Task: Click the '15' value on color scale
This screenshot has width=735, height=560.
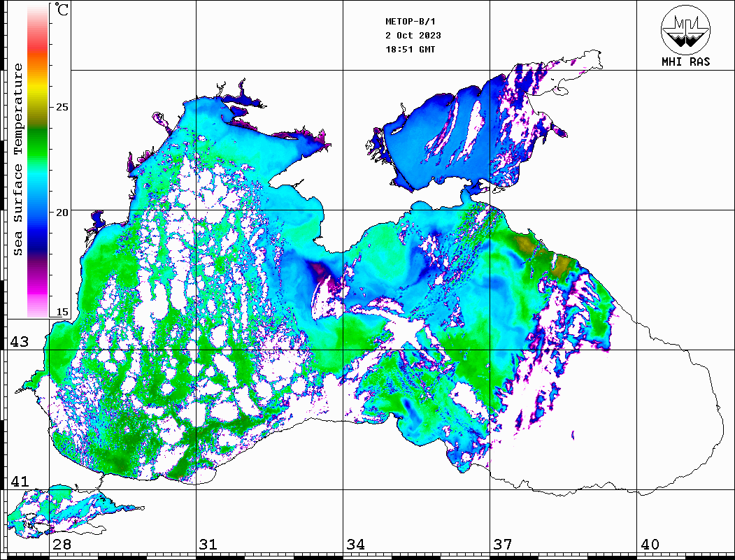Action: tap(62, 312)
